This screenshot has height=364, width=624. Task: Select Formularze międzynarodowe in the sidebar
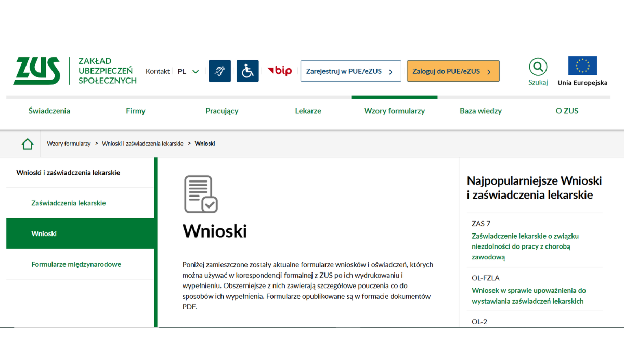pos(76,264)
